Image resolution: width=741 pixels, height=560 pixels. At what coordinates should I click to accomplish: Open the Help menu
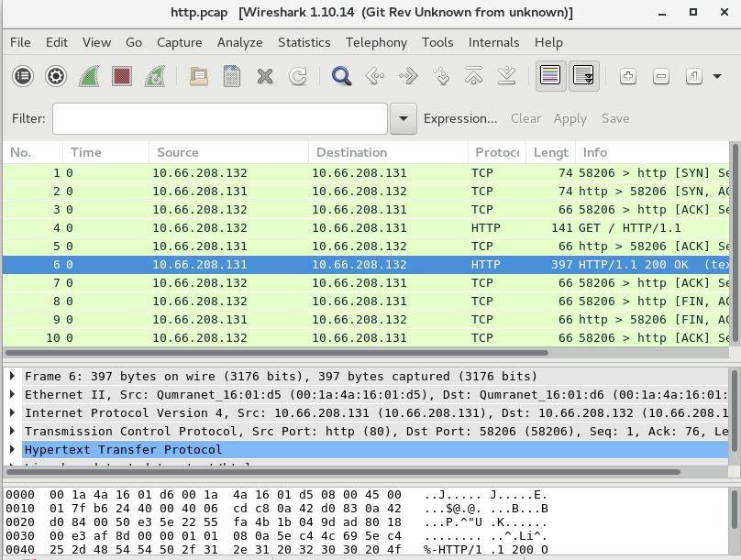tap(548, 42)
